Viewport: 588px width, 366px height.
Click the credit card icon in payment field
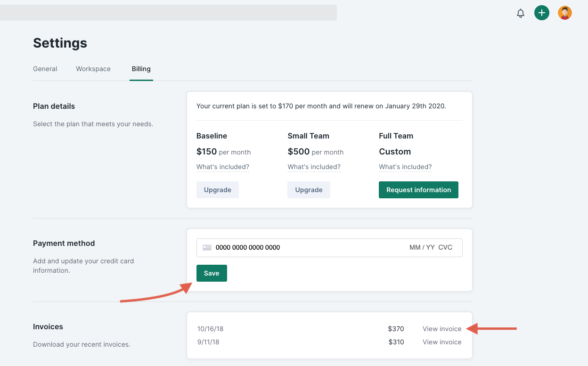click(x=207, y=247)
